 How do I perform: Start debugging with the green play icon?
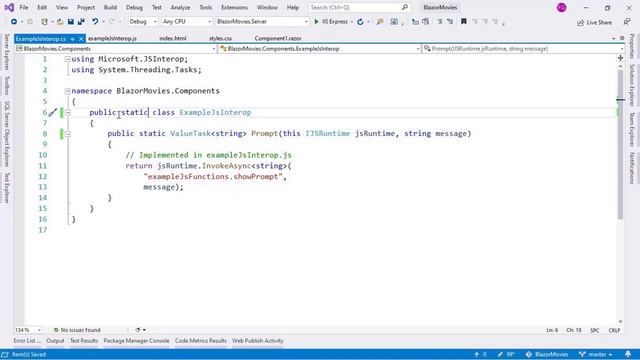(x=316, y=22)
